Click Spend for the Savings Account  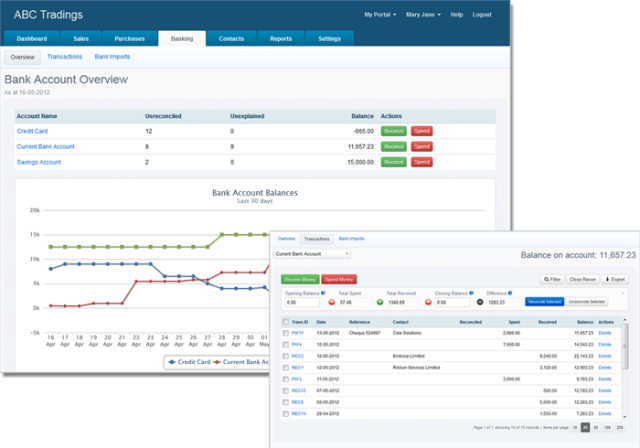pyautogui.click(x=422, y=162)
